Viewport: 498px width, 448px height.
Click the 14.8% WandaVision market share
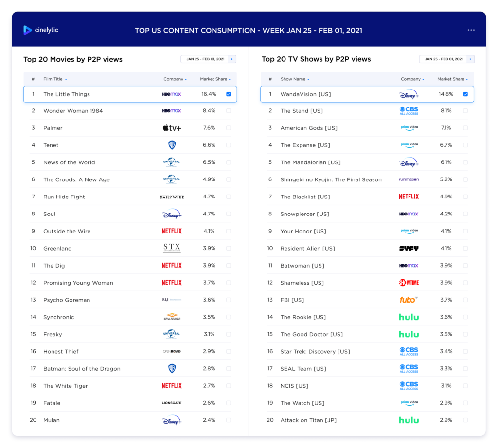click(446, 94)
